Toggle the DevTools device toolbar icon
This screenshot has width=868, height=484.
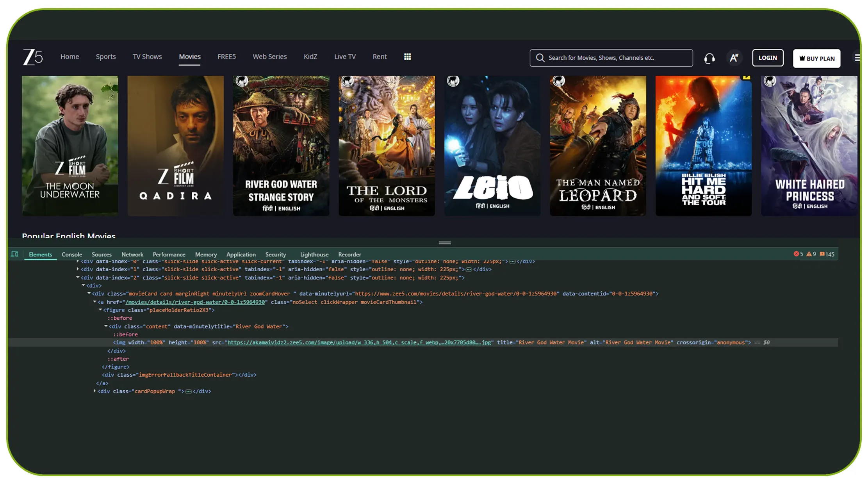(15, 254)
